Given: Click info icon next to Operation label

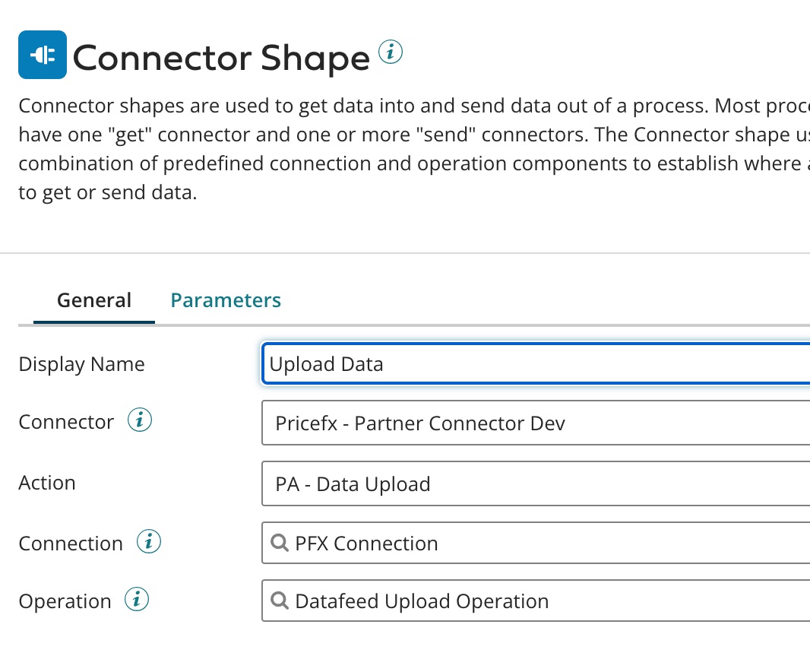Looking at the screenshot, I should coord(137,600).
